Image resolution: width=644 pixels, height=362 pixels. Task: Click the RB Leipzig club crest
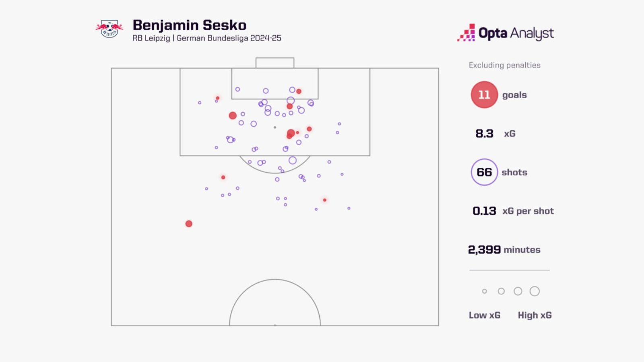tap(109, 29)
